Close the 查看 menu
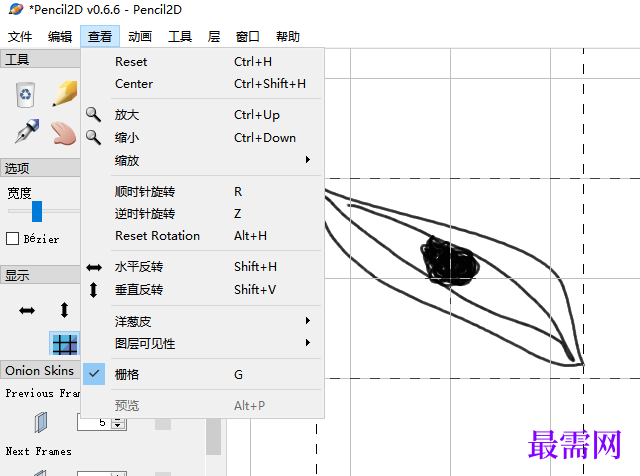 [100, 36]
